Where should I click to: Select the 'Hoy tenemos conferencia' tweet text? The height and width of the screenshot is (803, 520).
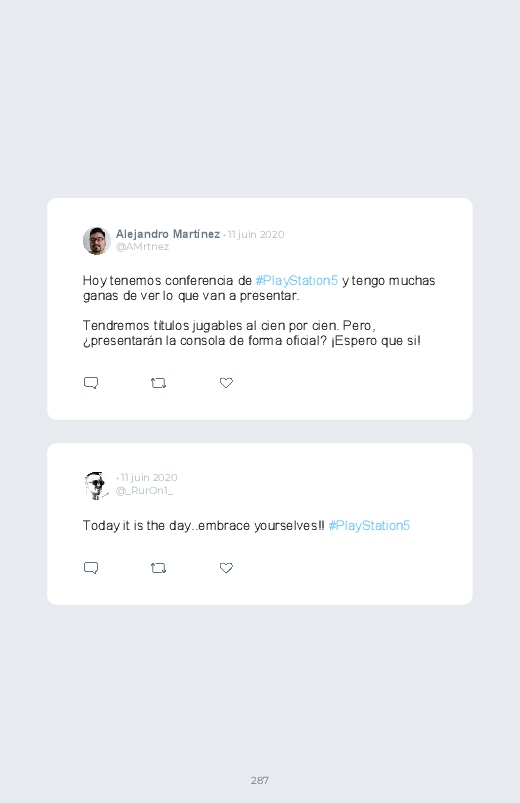259,288
